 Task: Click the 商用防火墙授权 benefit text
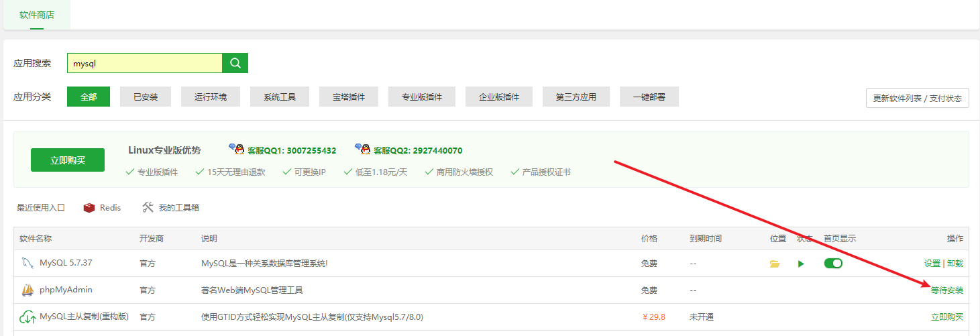coord(465,172)
